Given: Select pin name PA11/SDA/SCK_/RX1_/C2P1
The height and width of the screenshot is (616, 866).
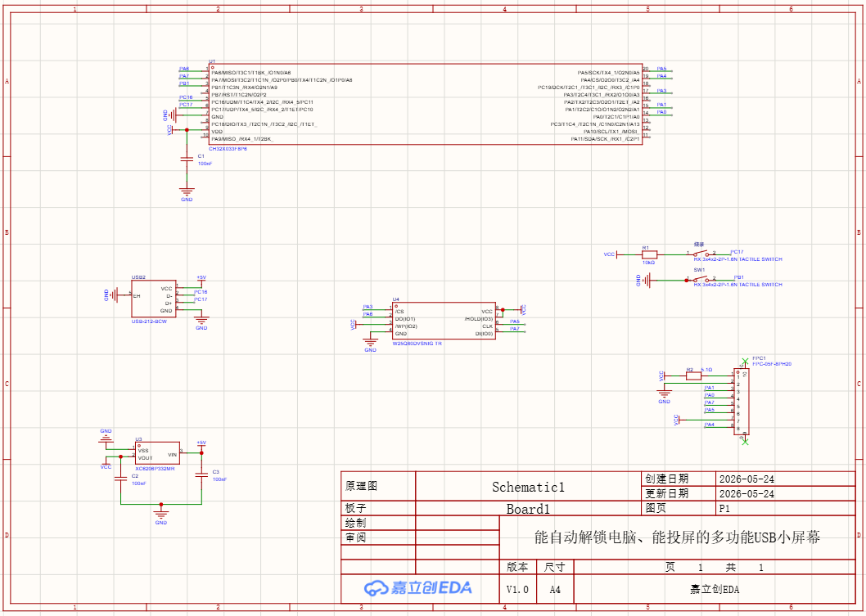Looking at the screenshot, I should [606, 139].
